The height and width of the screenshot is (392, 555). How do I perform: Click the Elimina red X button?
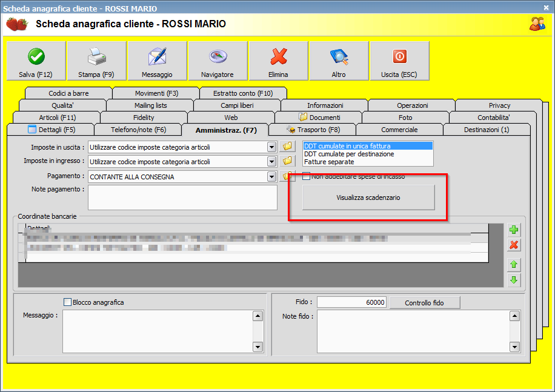coord(278,61)
